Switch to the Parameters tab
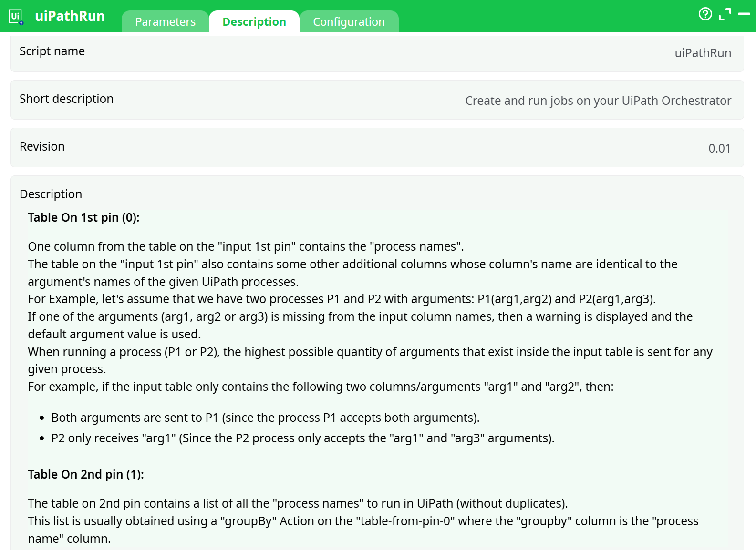Viewport: 756px width, 550px height. coord(165,22)
